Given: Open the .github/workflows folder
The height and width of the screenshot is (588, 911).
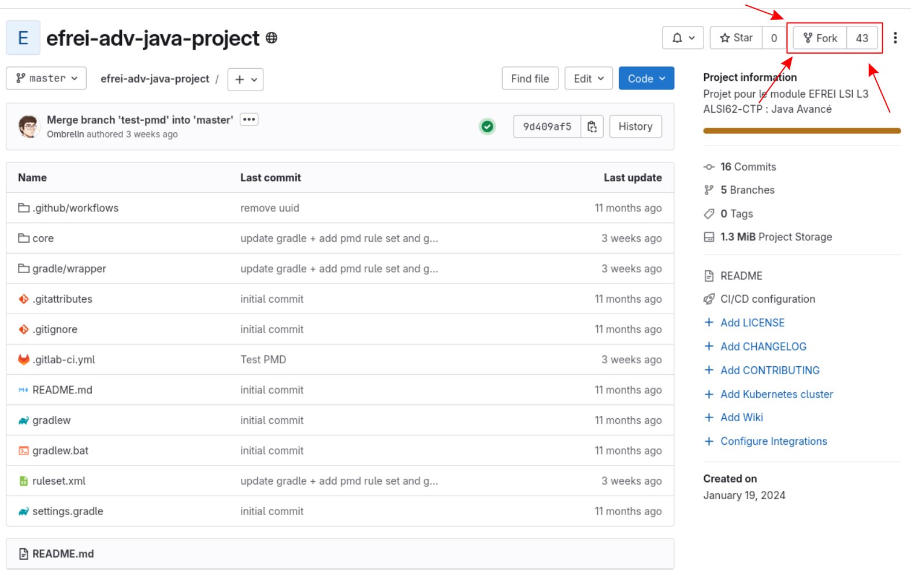Looking at the screenshot, I should 75,208.
